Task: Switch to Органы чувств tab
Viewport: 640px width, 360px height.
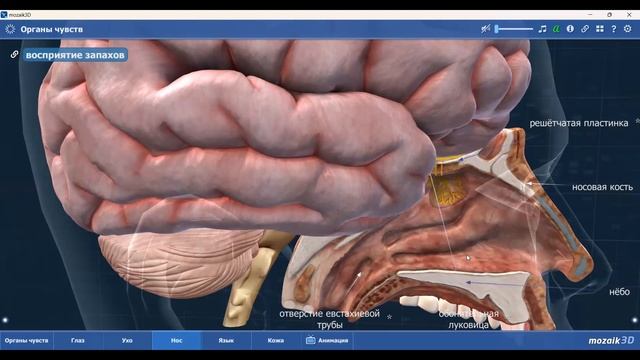Action: click(x=27, y=340)
